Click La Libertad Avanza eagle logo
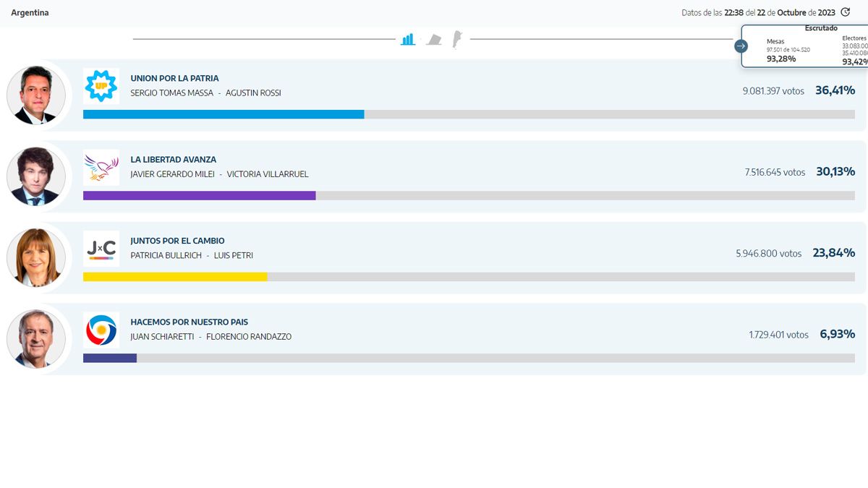The height and width of the screenshot is (488, 868). click(x=101, y=167)
